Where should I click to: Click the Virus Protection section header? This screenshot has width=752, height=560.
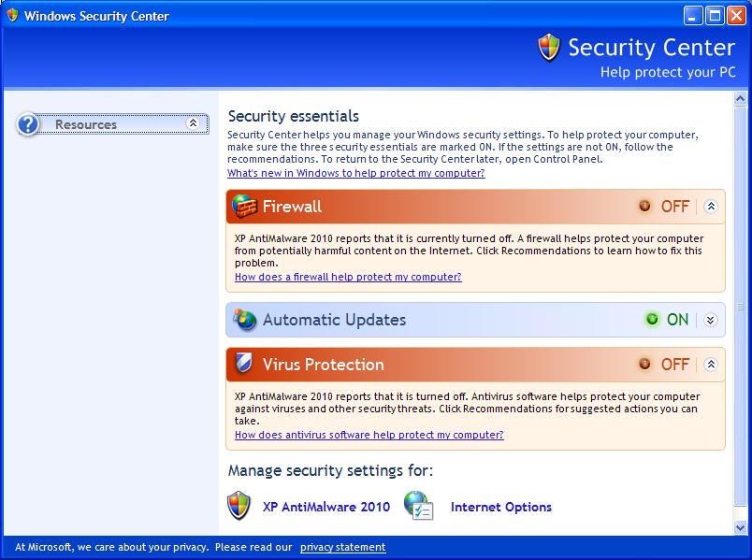pyautogui.click(x=475, y=365)
